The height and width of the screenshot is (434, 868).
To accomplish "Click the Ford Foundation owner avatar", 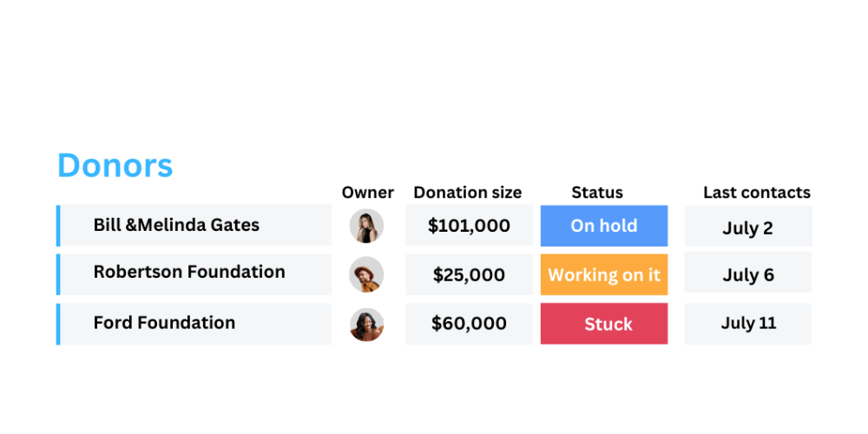I will 366,325.
